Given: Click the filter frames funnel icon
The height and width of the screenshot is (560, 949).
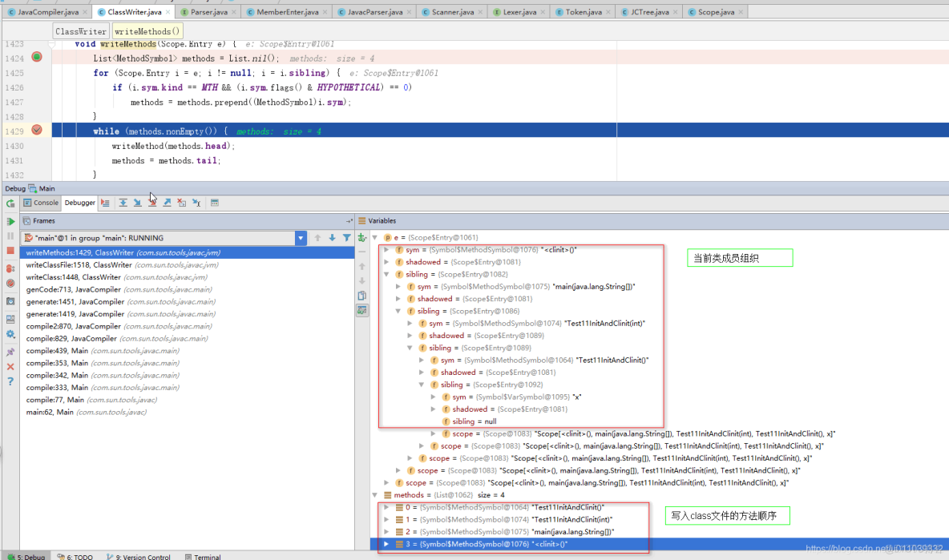Looking at the screenshot, I should (346, 238).
